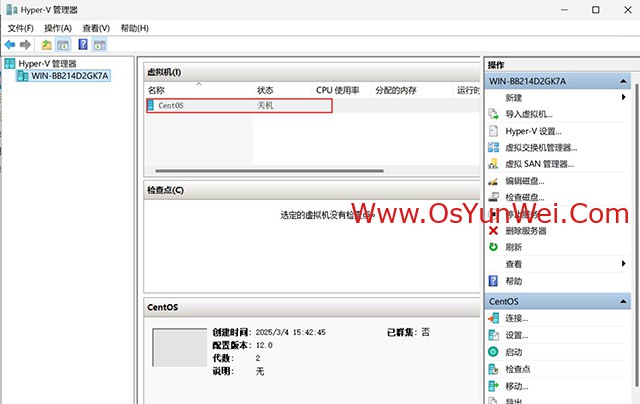Click the 启动 action link for CentOS

513,352
